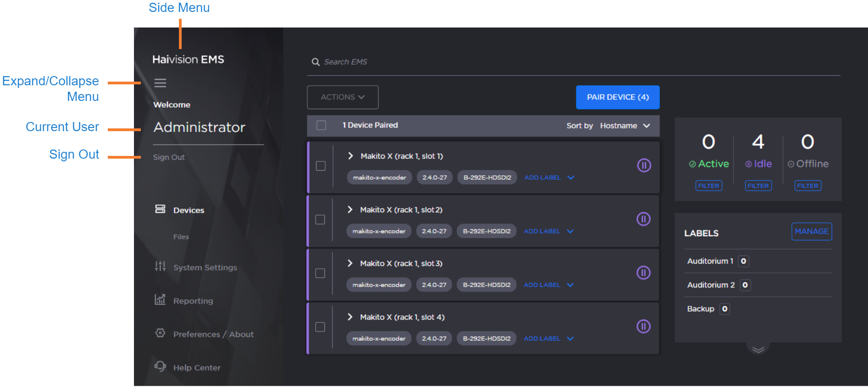Click the Pair Device (4) button
This screenshot has width=868, height=387.
tap(618, 97)
